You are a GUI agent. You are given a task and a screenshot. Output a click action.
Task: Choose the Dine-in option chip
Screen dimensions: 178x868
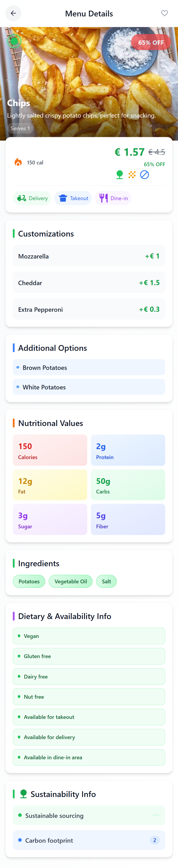pyautogui.click(x=113, y=198)
